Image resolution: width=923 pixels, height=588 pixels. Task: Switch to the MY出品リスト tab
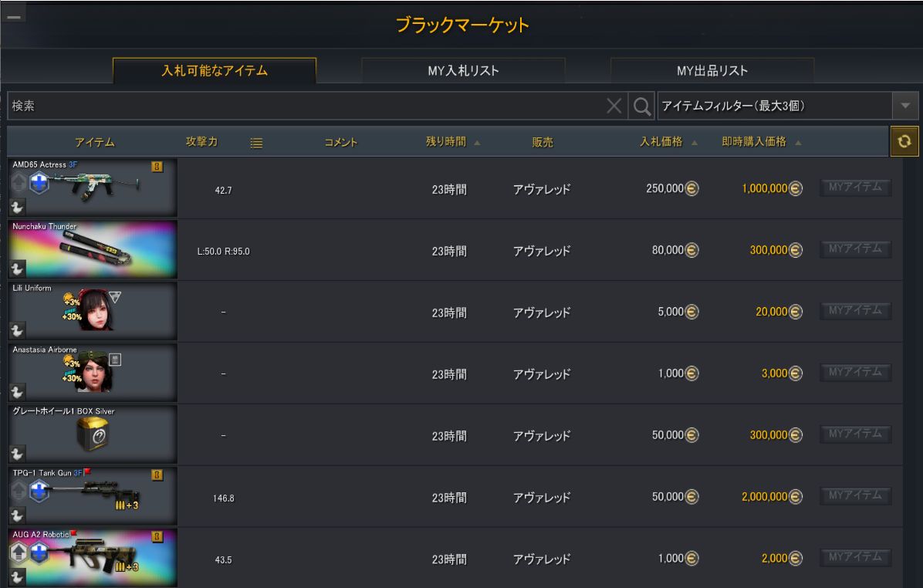(x=712, y=71)
